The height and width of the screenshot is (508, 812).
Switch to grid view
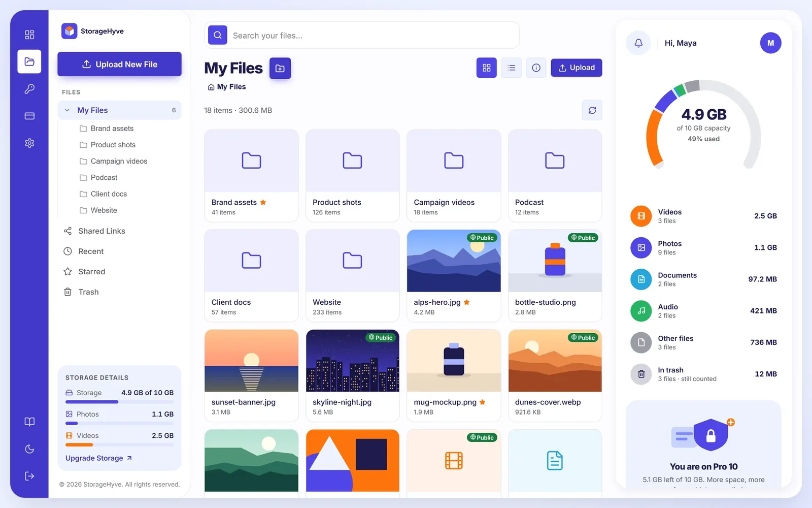[486, 68]
